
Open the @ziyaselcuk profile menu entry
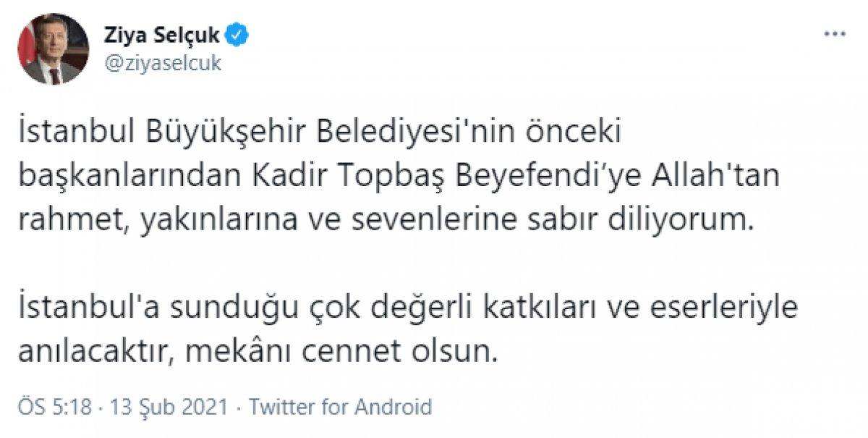point(164,62)
